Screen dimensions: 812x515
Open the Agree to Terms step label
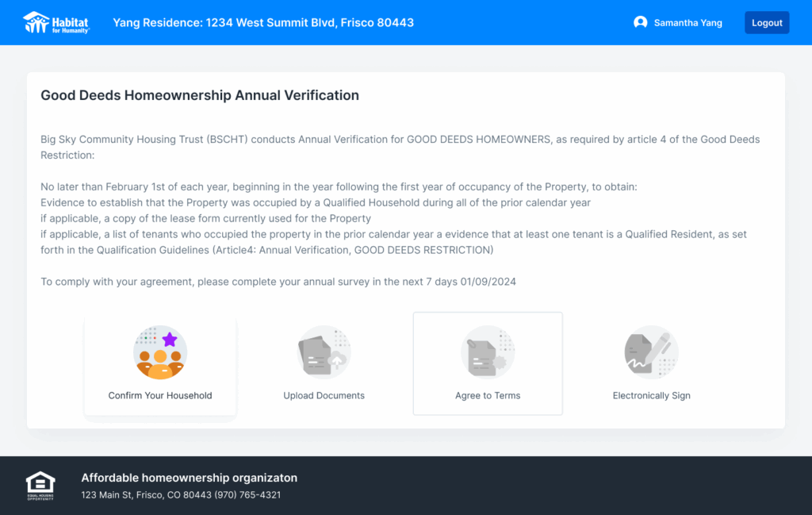point(488,395)
